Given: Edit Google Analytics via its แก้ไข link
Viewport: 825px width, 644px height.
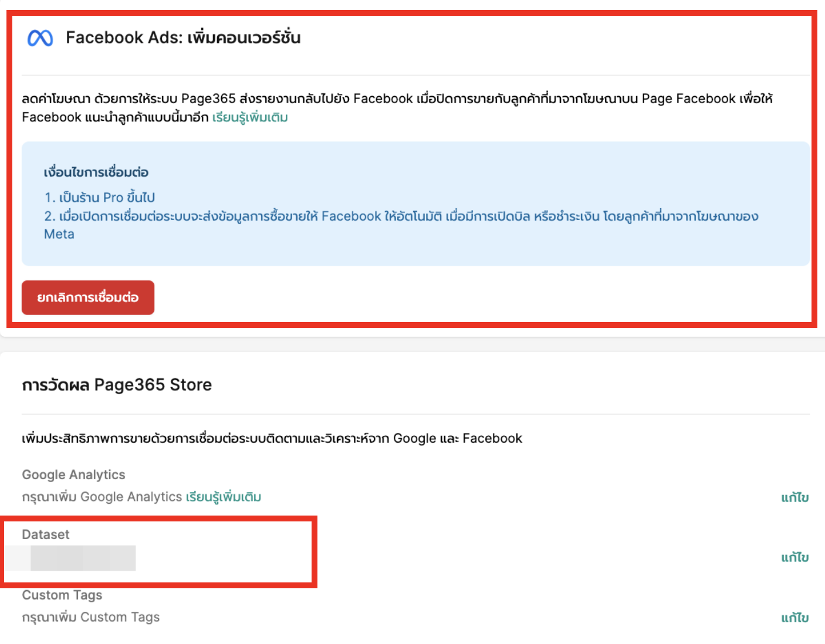Looking at the screenshot, I should pyautogui.click(x=794, y=497).
